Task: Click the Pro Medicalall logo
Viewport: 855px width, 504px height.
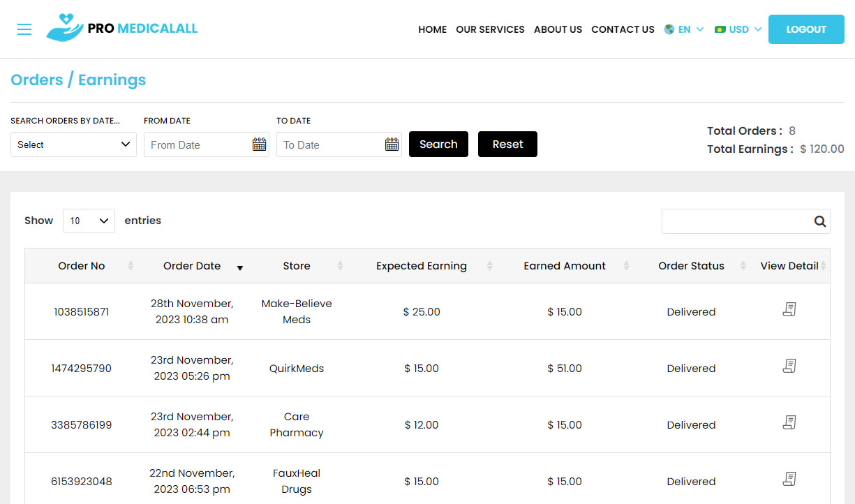Action: tap(122, 29)
